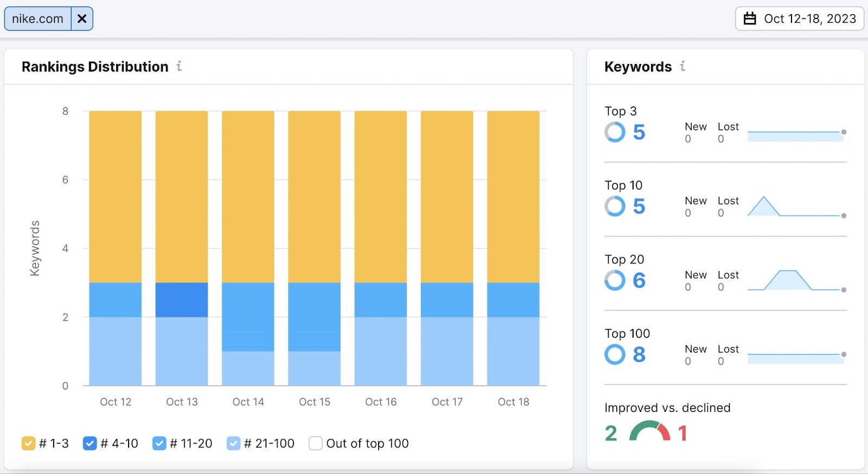This screenshot has width=868, height=474.
Task: Click the Top 10 donut chart icon
Action: click(x=615, y=206)
